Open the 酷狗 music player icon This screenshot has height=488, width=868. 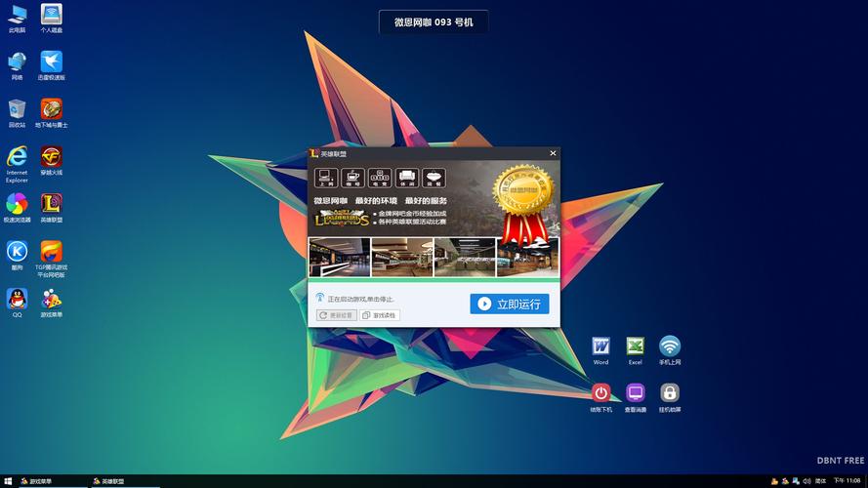point(18,256)
